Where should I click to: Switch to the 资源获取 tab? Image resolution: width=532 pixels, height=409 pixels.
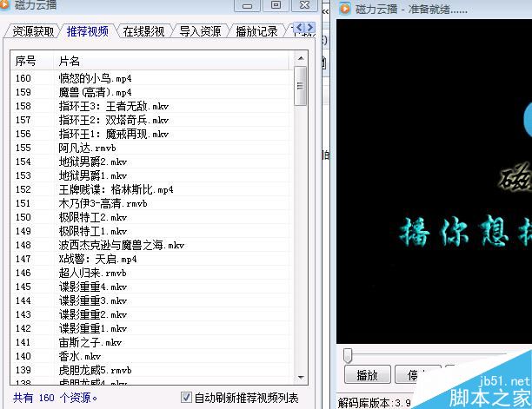pyautogui.click(x=33, y=31)
